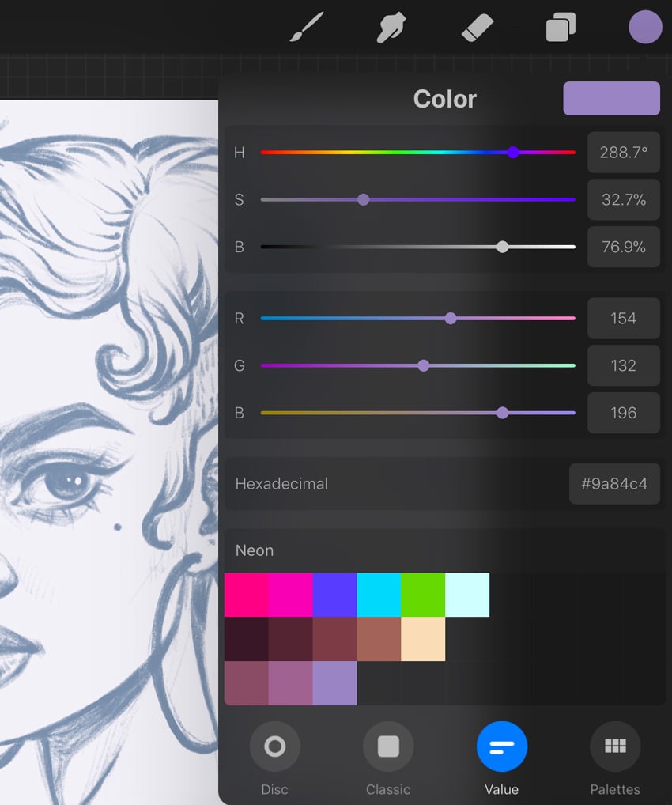Click the Green channel slider
Screen dimensions: 672x805
click(423, 365)
